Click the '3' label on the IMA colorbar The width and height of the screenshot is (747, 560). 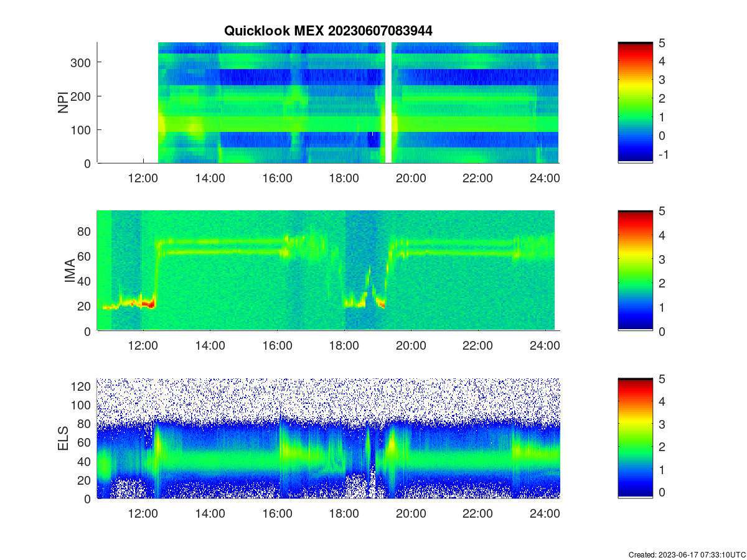[661, 259]
